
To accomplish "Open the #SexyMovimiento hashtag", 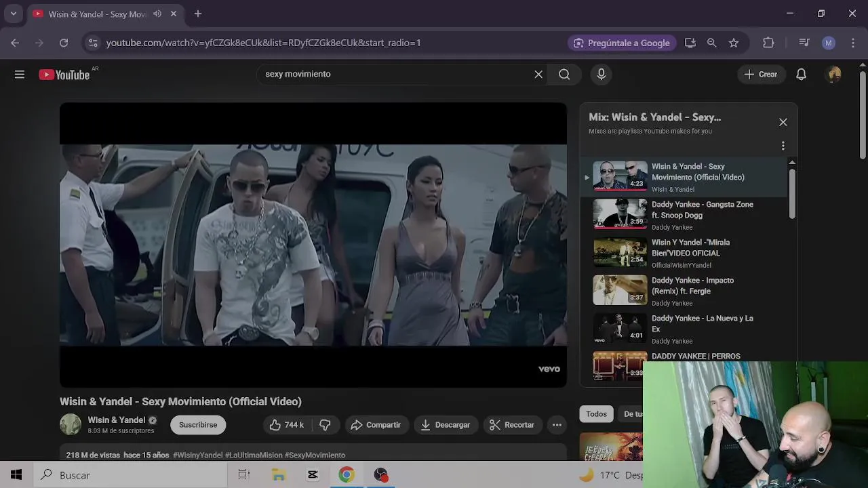I will (315, 455).
